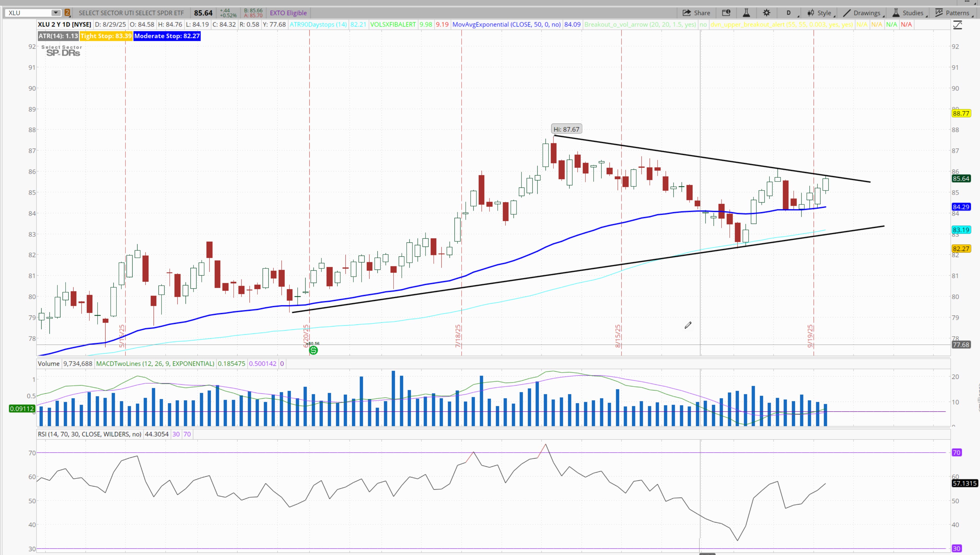Click the MovAvgExponential study label

click(506, 24)
